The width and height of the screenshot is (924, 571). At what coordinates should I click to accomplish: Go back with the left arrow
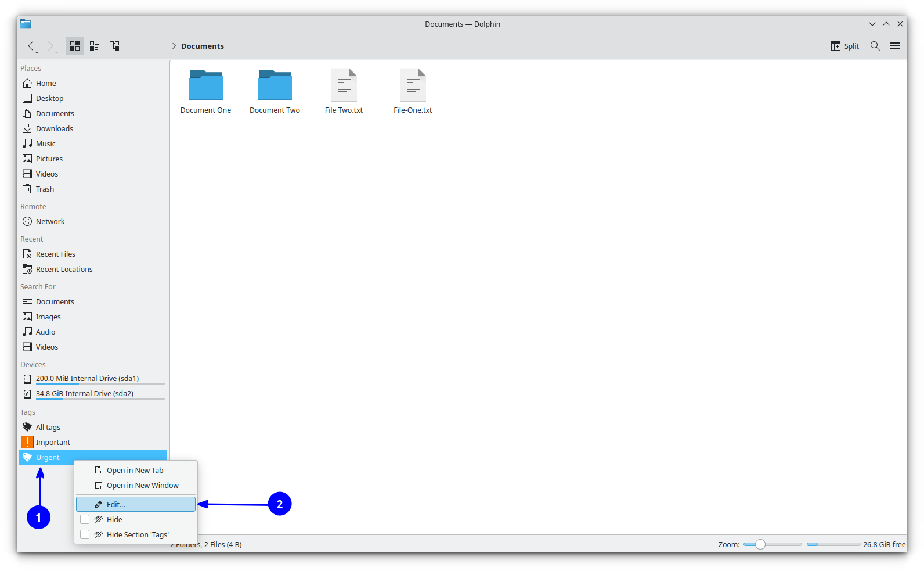click(x=31, y=46)
